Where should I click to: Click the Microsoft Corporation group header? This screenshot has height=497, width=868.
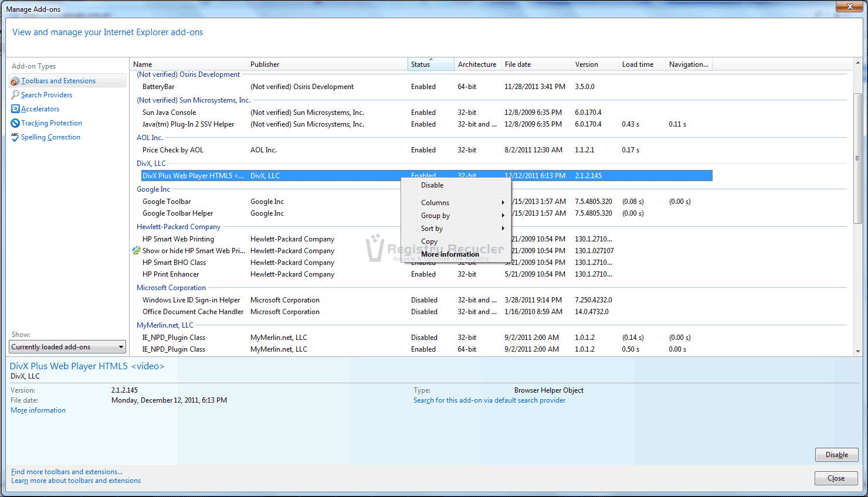tap(171, 288)
